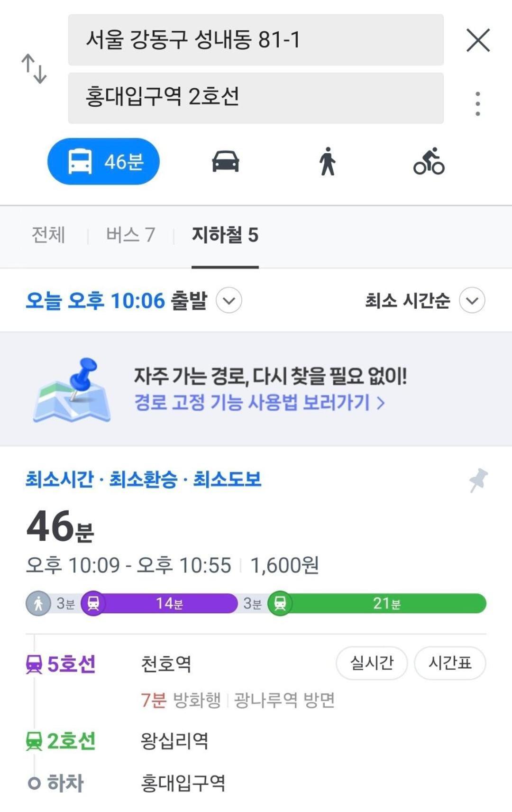Swap origin and destination arrows

[x=34, y=69]
